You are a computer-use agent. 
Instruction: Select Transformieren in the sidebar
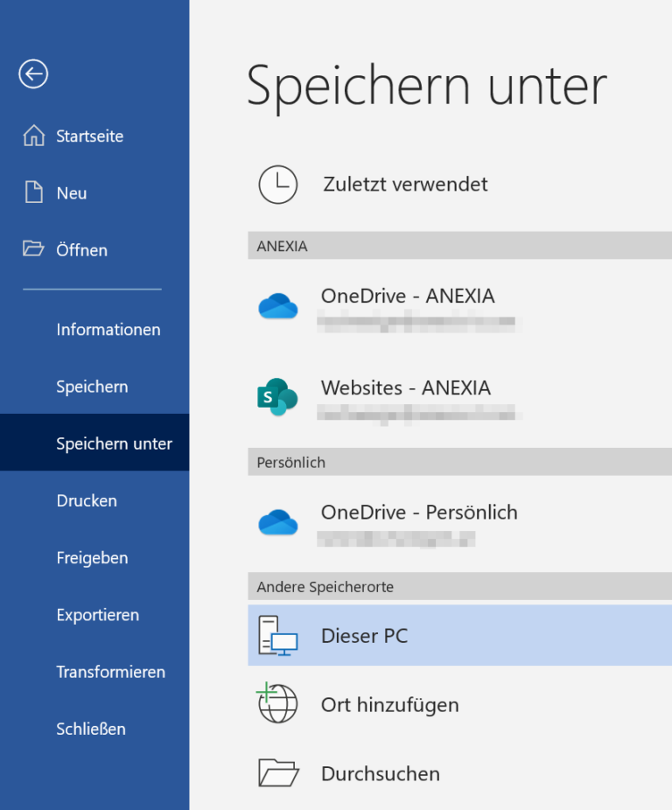tap(110, 672)
